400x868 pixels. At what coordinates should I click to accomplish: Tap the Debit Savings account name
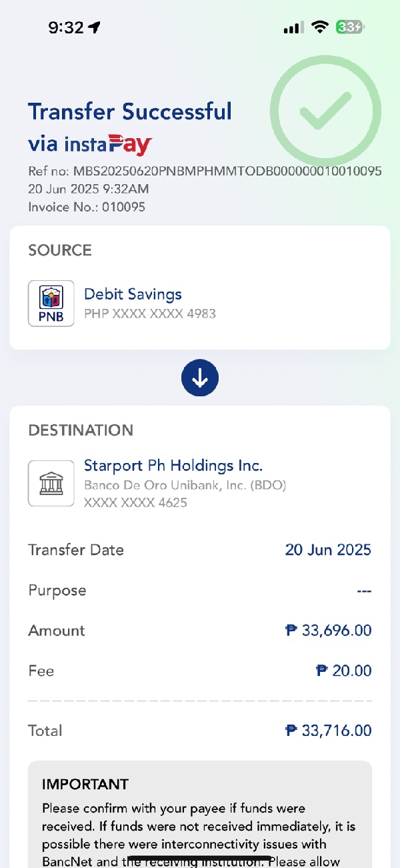coord(133,294)
